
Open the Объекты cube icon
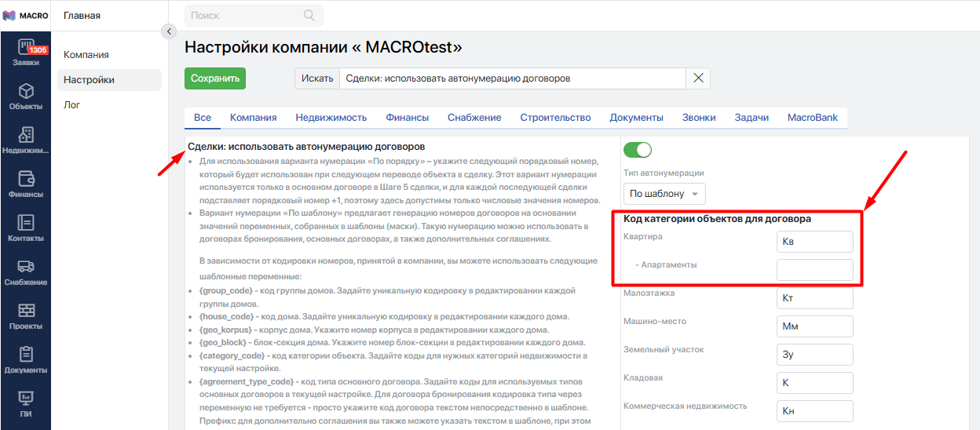click(26, 91)
